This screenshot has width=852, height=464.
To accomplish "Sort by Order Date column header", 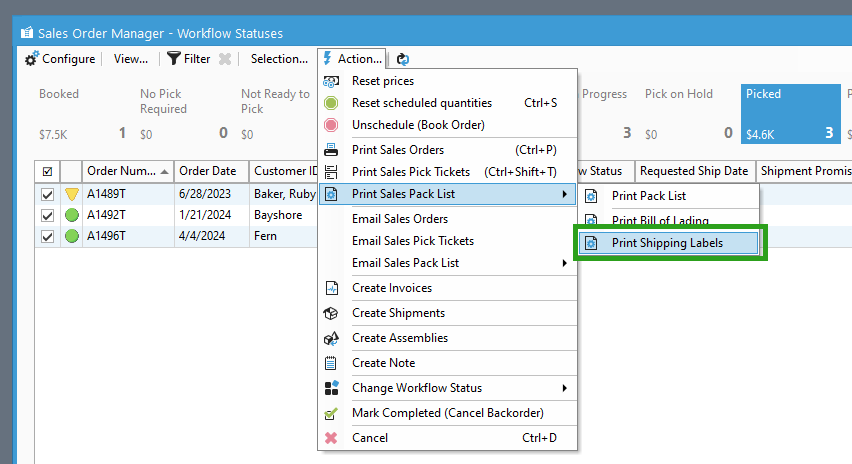I will click(208, 171).
